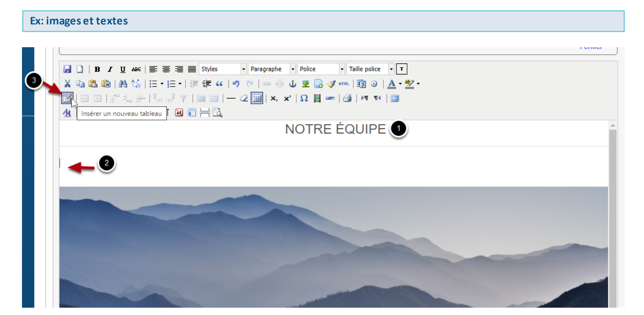Clean up messy code with broom
Viewport: 644px width, 315px height.
pyautogui.click(x=331, y=84)
